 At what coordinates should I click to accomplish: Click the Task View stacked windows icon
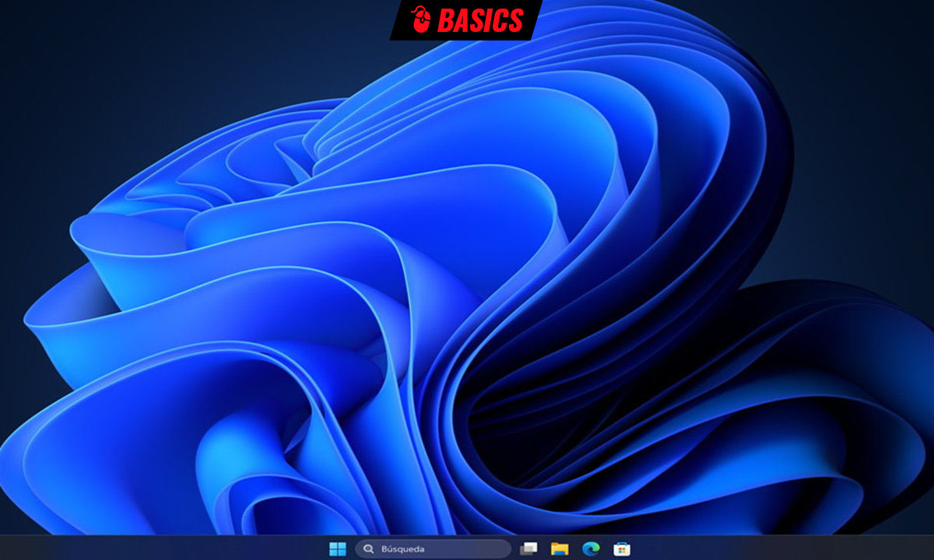pyautogui.click(x=528, y=548)
